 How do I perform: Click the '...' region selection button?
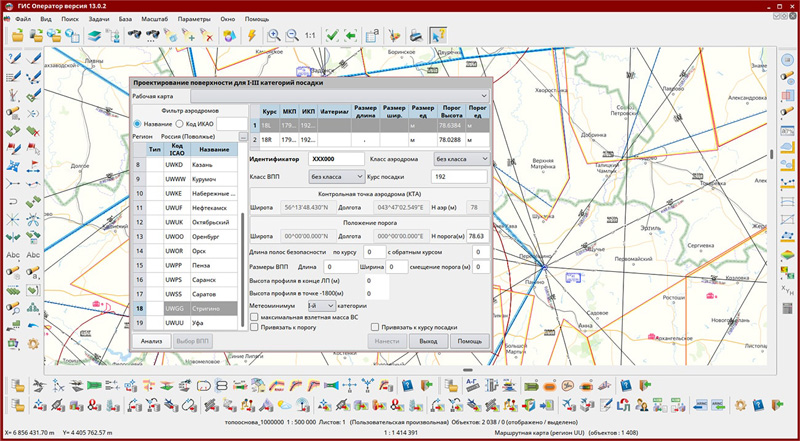[x=243, y=137]
